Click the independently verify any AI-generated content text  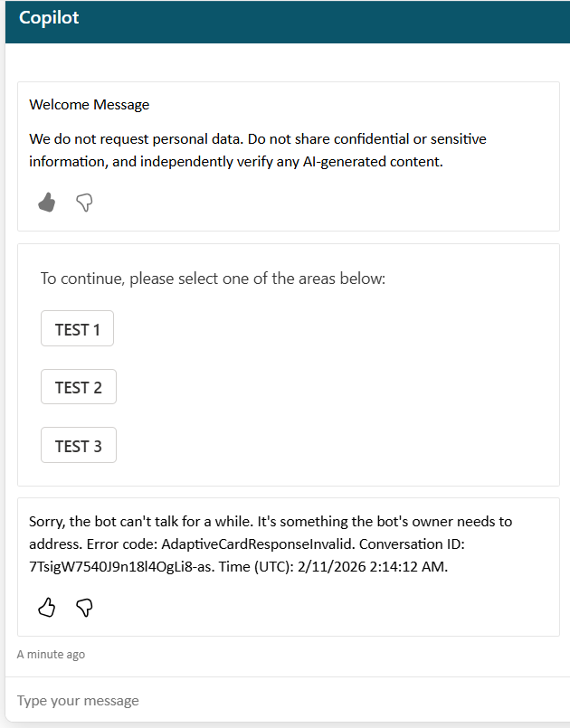click(291, 162)
